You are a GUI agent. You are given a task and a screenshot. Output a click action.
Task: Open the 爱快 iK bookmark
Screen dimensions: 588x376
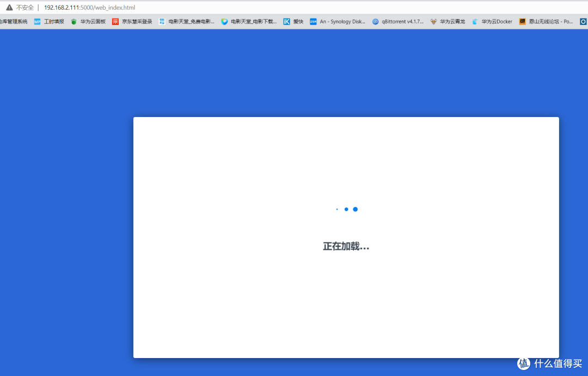(x=293, y=22)
